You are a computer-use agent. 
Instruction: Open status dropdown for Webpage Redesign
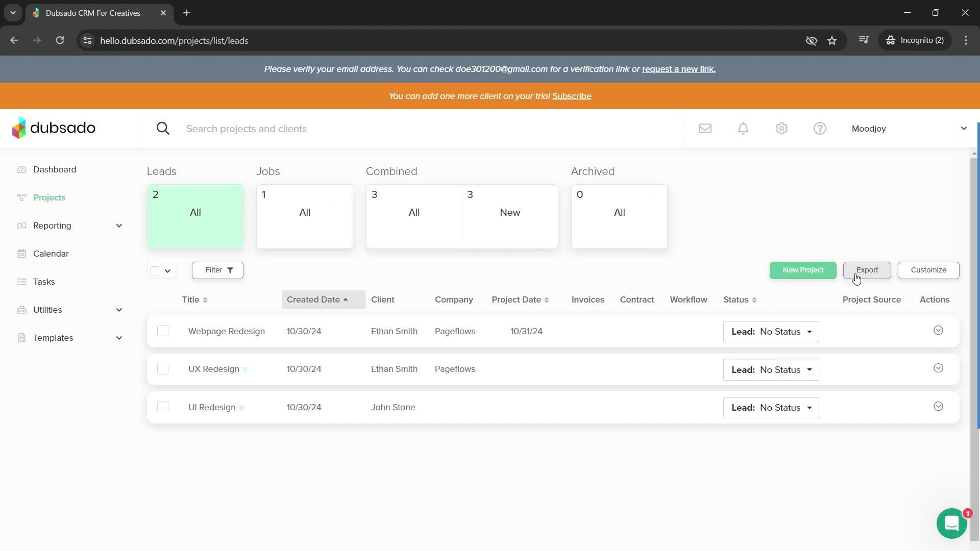771,332
